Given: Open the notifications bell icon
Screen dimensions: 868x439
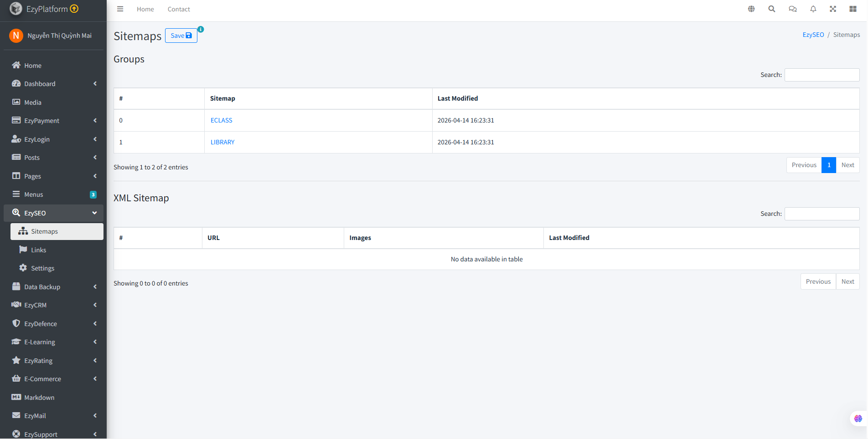Looking at the screenshot, I should (x=813, y=9).
